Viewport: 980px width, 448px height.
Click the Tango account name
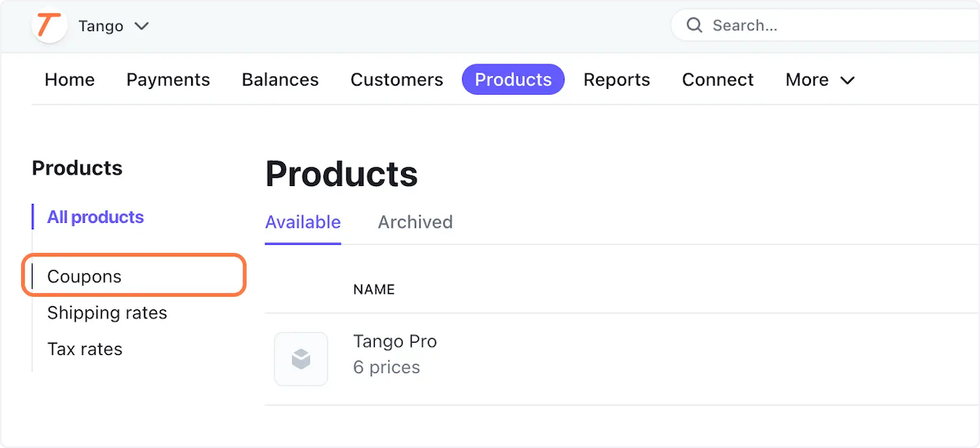click(x=100, y=26)
